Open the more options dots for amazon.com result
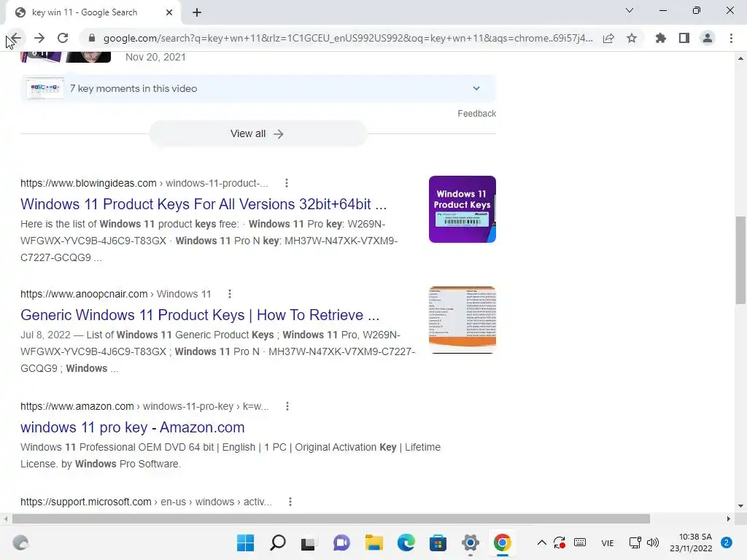The height and width of the screenshot is (560, 747). pos(287,406)
